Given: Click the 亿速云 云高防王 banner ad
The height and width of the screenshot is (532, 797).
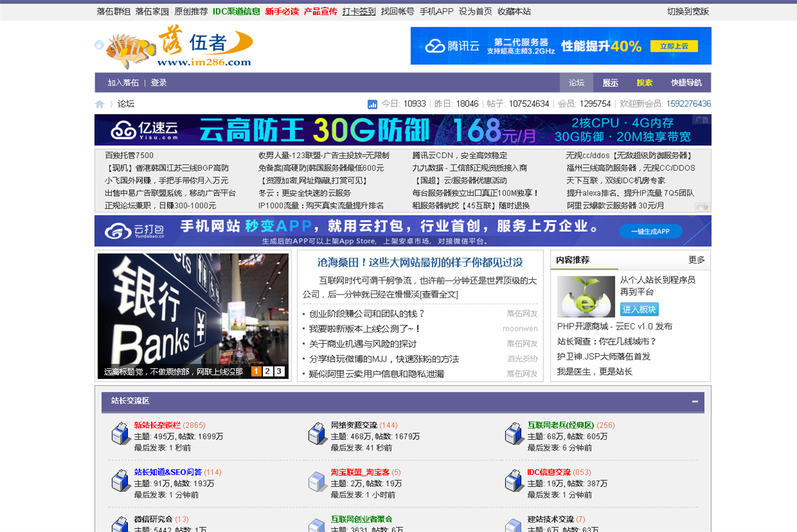Looking at the screenshot, I should tap(403, 130).
